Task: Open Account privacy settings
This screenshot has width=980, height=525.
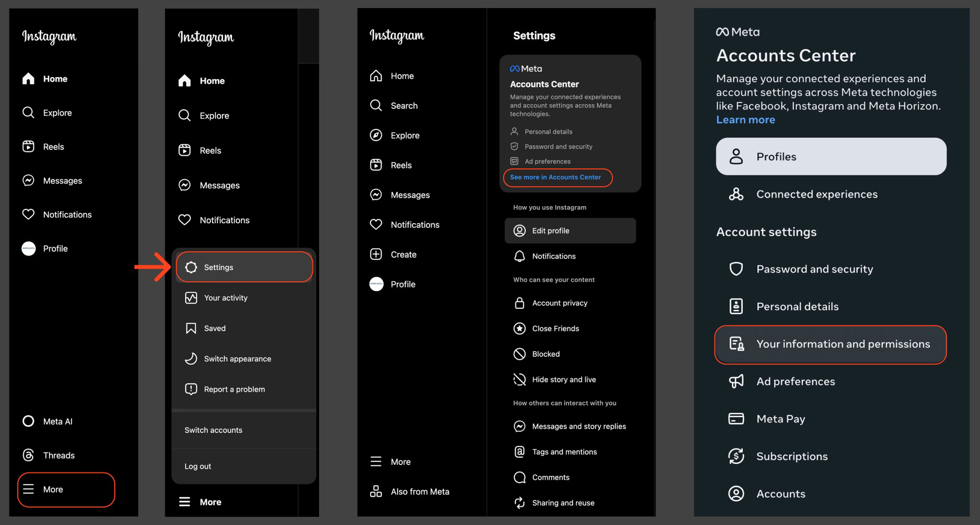Action: tap(559, 303)
